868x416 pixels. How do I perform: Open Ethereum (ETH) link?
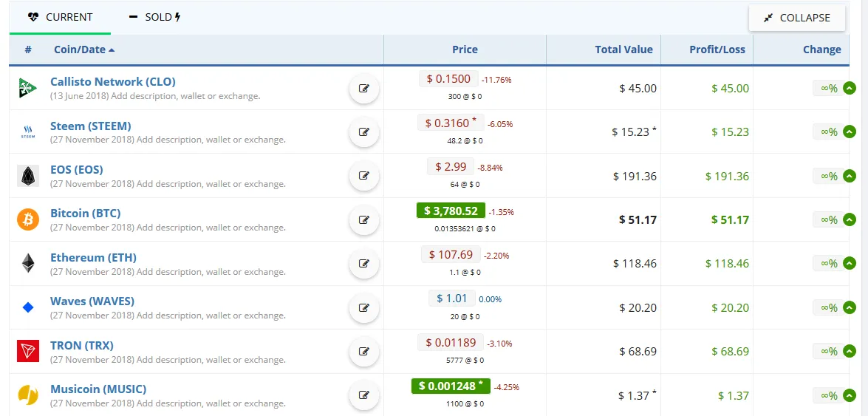pyautogui.click(x=93, y=257)
